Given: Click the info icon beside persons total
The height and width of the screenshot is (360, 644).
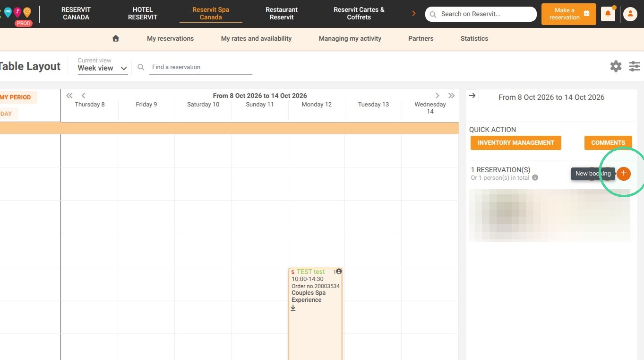Looking at the screenshot, I should pos(535,178).
